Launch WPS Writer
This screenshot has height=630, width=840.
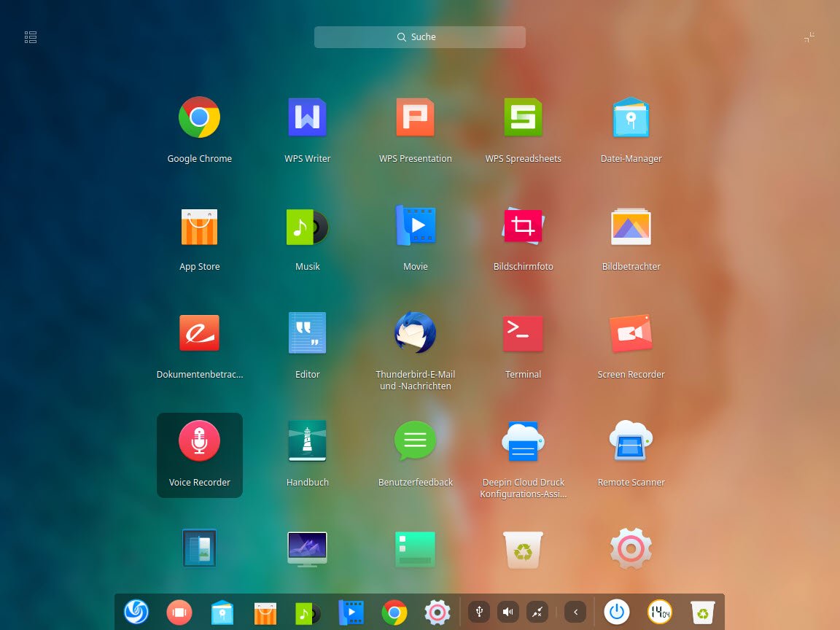308,118
